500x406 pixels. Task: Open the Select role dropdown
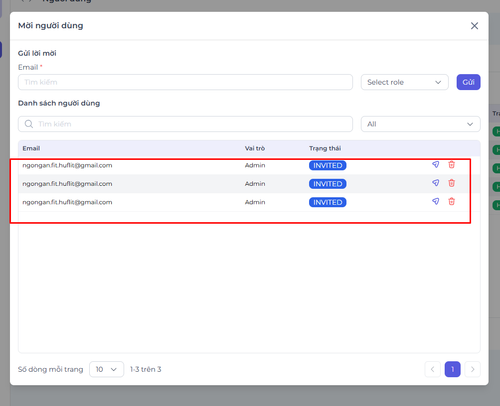[x=404, y=82]
